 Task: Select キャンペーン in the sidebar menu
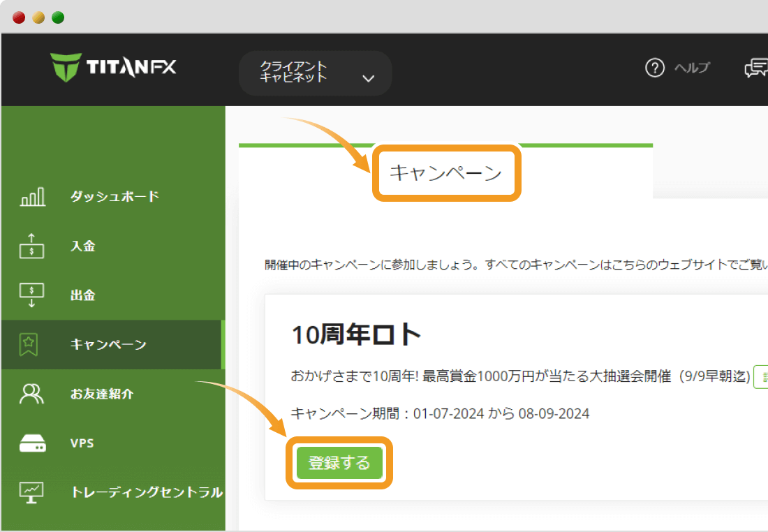pos(113,344)
